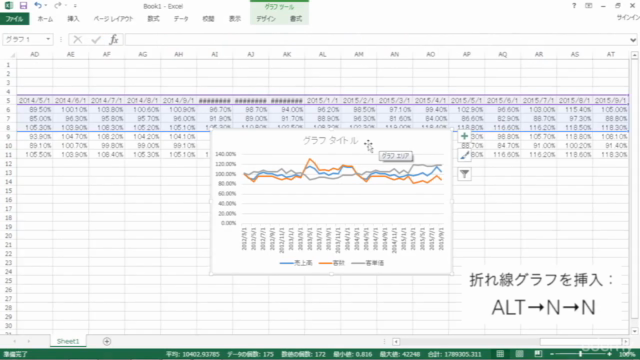640x360 pixels.
Task: Switch to Page Layout view icon
Action: pos(519,354)
